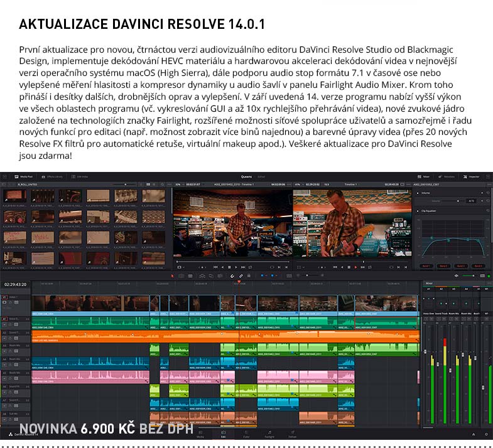Enable equalizer Band 2 button

pos(443,266)
